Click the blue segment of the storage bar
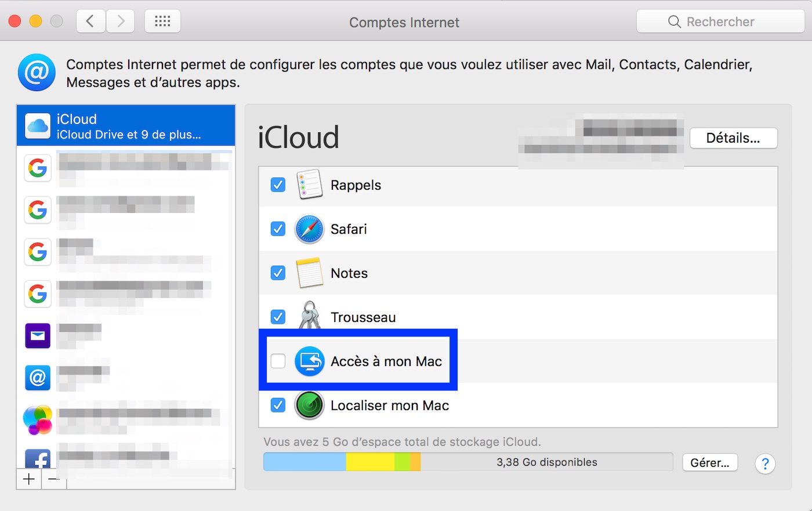The image size is (812, 511). [x=305, y=462]
